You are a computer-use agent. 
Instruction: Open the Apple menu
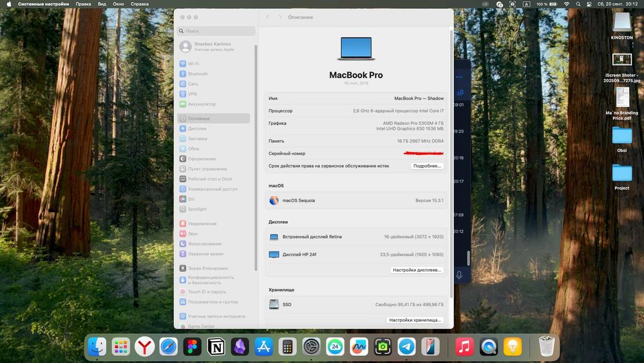[8, 4]
